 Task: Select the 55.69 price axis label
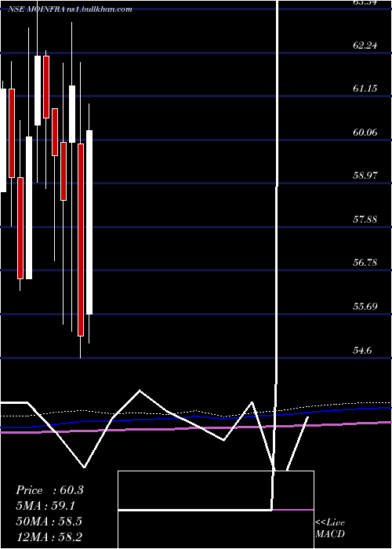[x=365, y=307]
